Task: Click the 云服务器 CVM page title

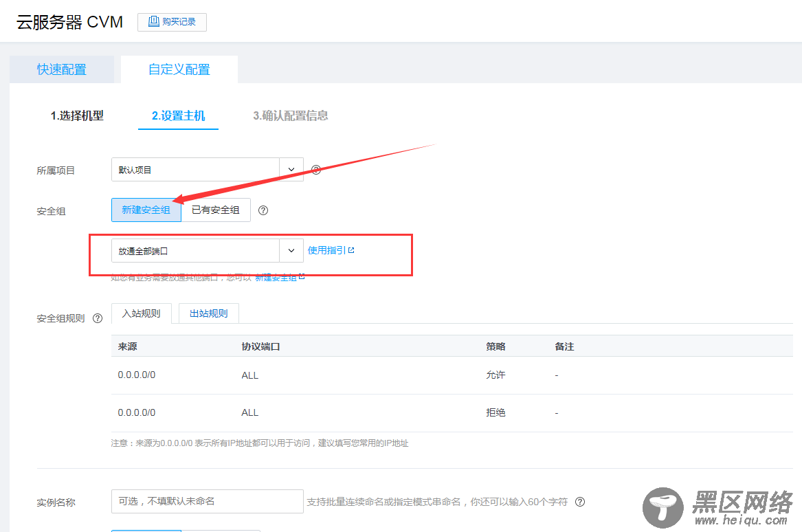Action: click(69, 22)
